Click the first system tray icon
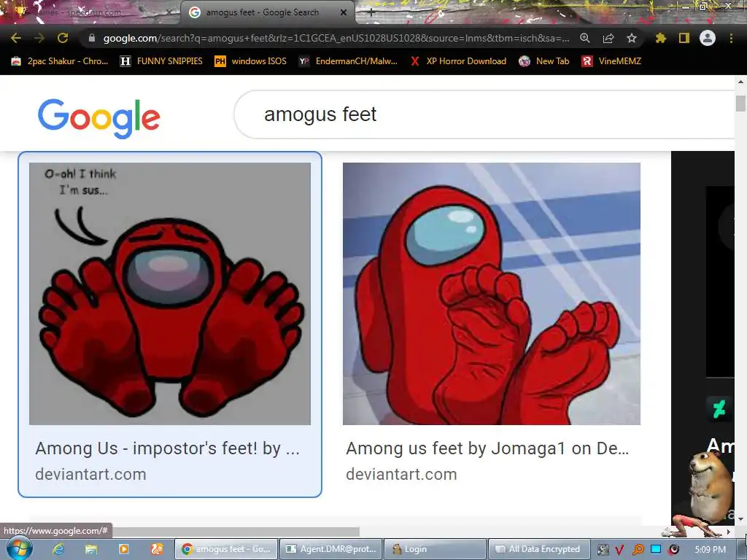 pyautogui.click(x=603, y=550)
